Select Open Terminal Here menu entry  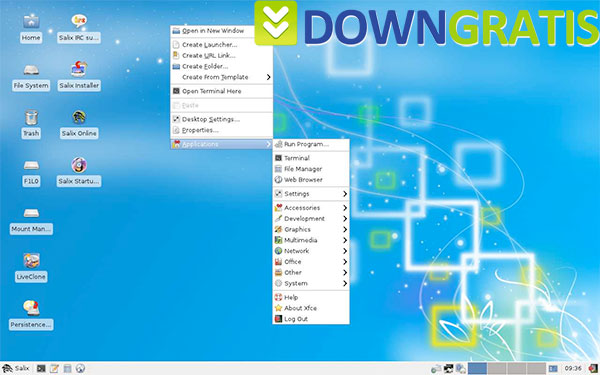point(222,91)
